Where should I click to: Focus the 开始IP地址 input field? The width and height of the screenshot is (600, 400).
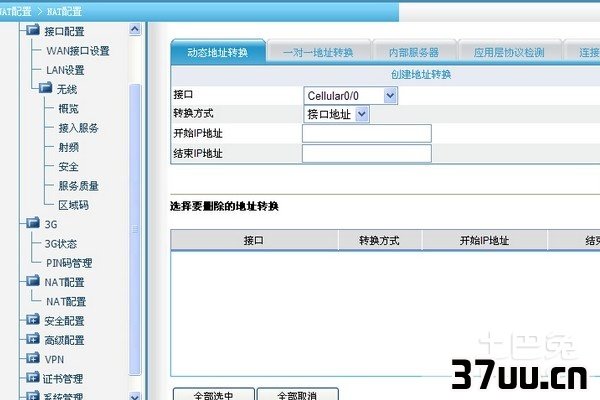(367, 133)
